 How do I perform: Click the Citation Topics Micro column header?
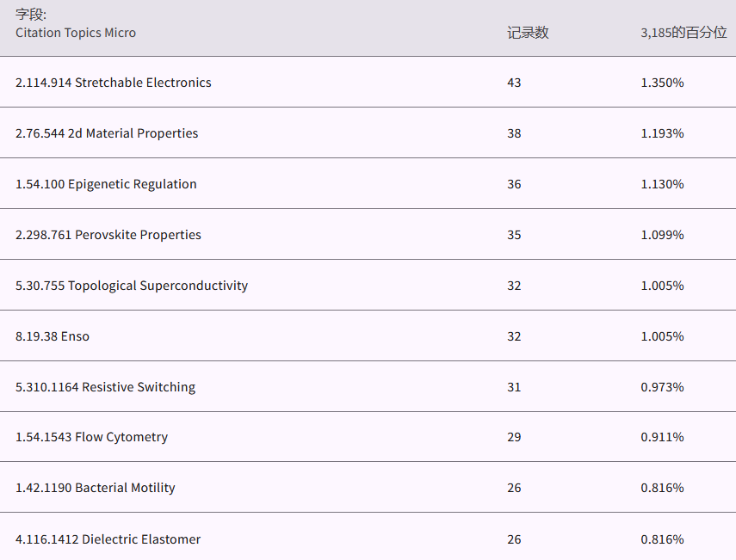click(x=76, y=33)
